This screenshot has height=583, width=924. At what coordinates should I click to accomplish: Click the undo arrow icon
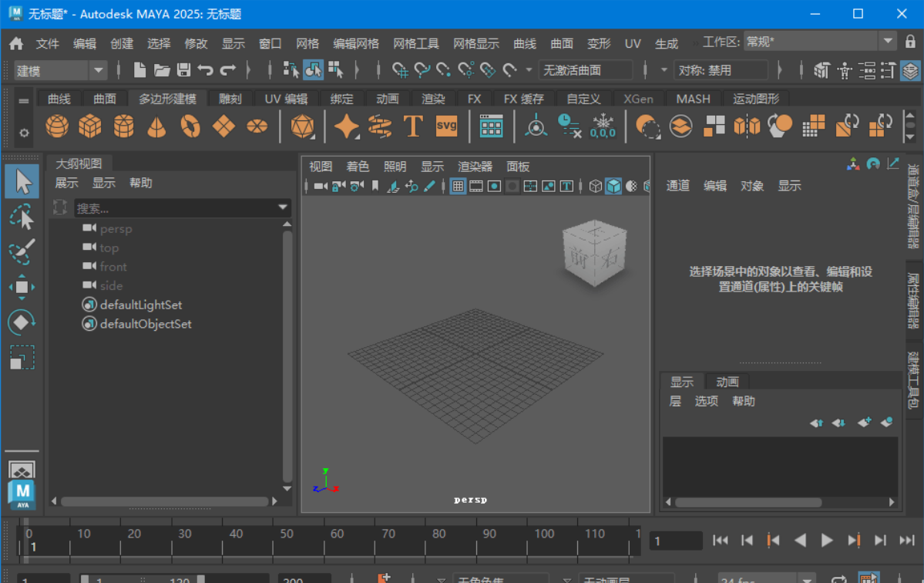206,70
